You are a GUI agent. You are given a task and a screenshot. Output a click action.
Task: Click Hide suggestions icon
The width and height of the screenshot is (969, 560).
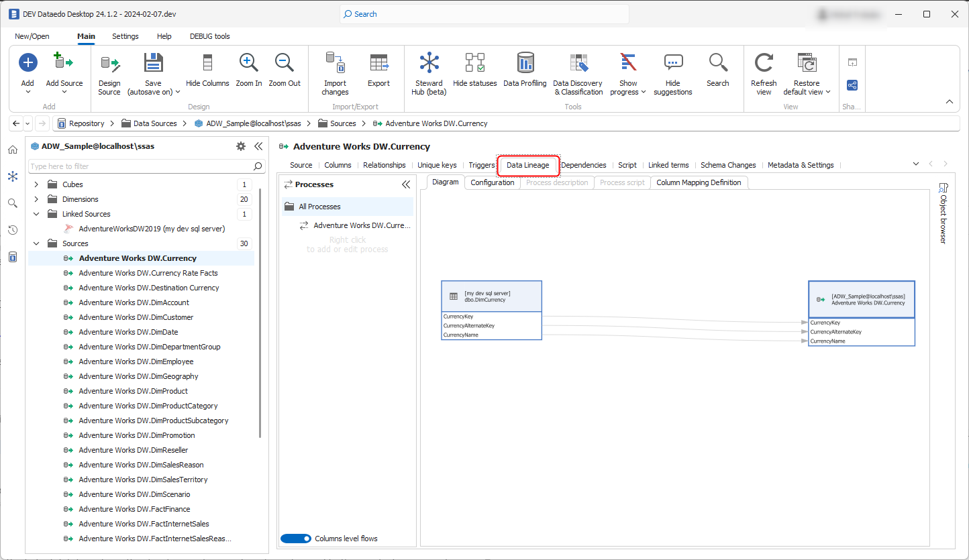coord(673,63)
